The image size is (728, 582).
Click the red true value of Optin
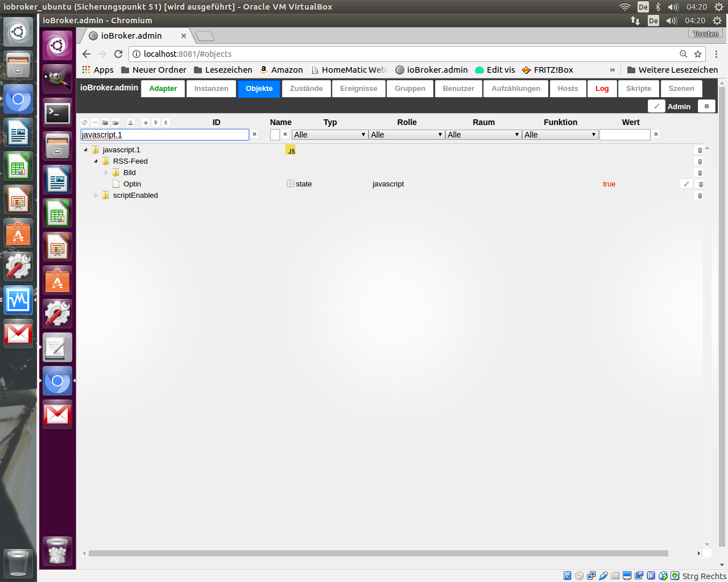[609, 184]
